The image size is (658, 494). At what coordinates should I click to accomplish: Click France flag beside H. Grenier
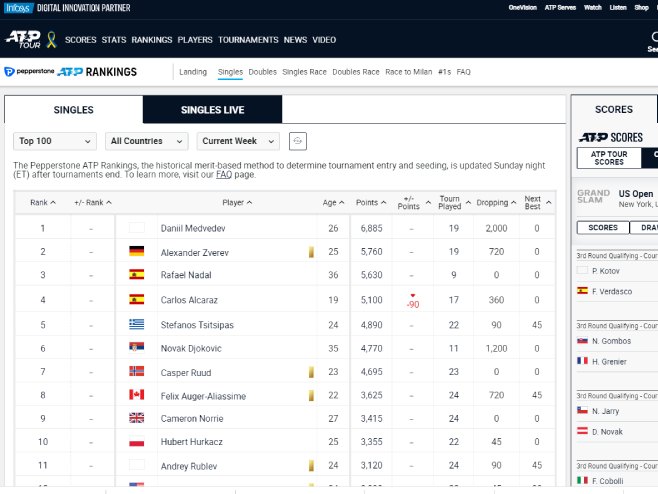coord(582,361)
